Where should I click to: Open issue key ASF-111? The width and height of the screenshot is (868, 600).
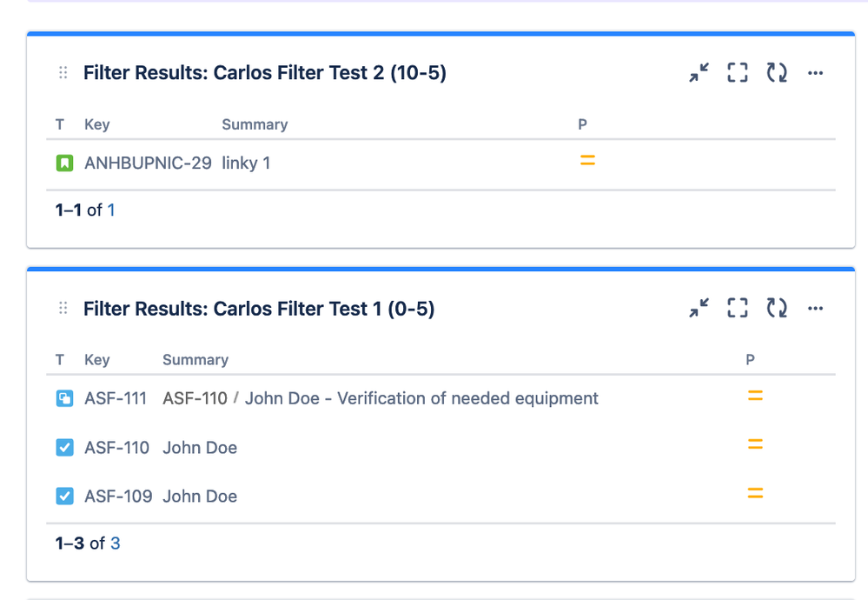[x=116, y=398]
